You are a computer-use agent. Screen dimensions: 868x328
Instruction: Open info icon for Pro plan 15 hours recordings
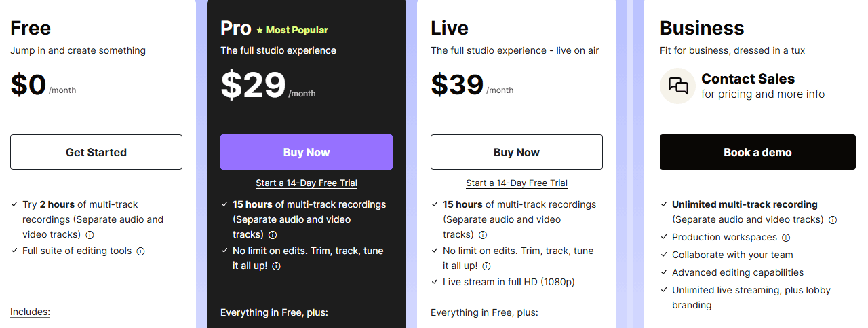[x=273, y=235]
